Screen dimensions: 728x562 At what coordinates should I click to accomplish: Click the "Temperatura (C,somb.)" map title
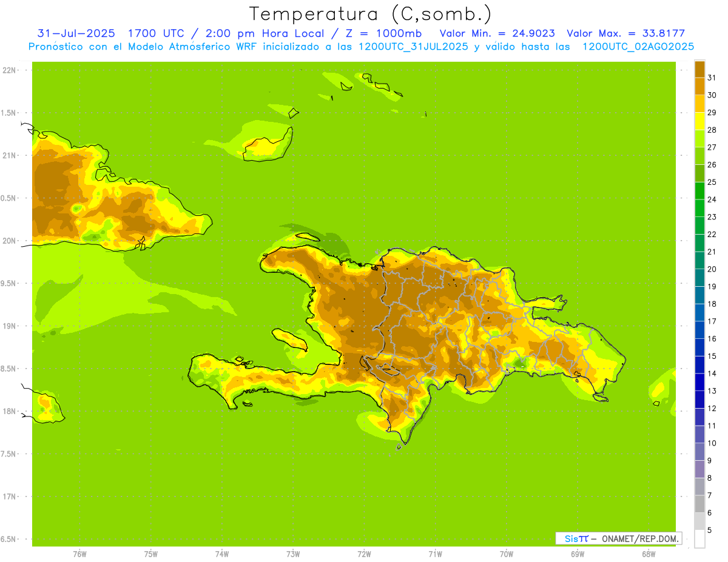pos(370,14)
